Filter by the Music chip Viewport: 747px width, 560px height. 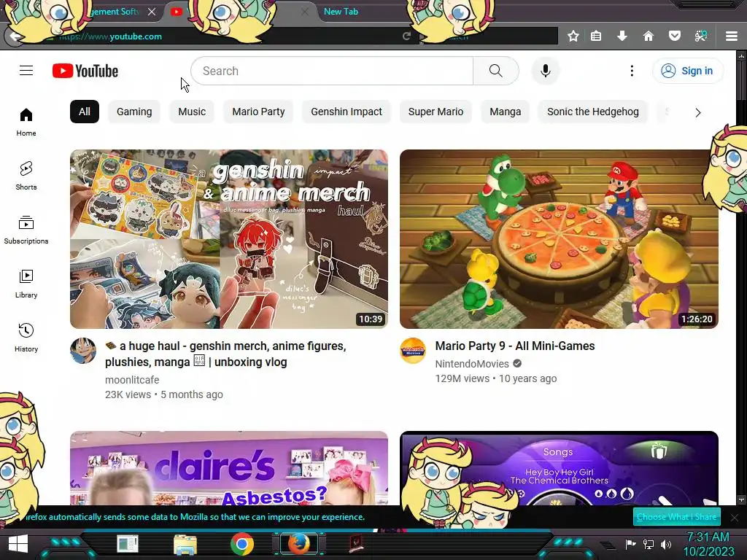192,112
